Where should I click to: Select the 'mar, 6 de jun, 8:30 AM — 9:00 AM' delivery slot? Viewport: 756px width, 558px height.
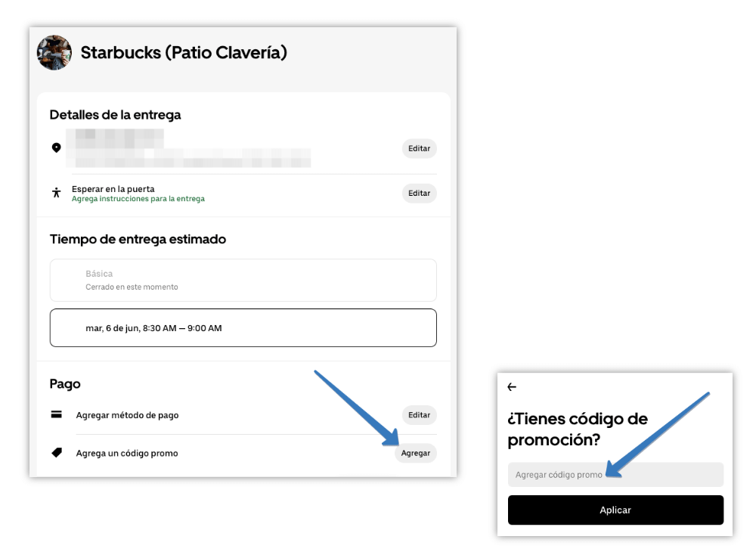[243, 327]
